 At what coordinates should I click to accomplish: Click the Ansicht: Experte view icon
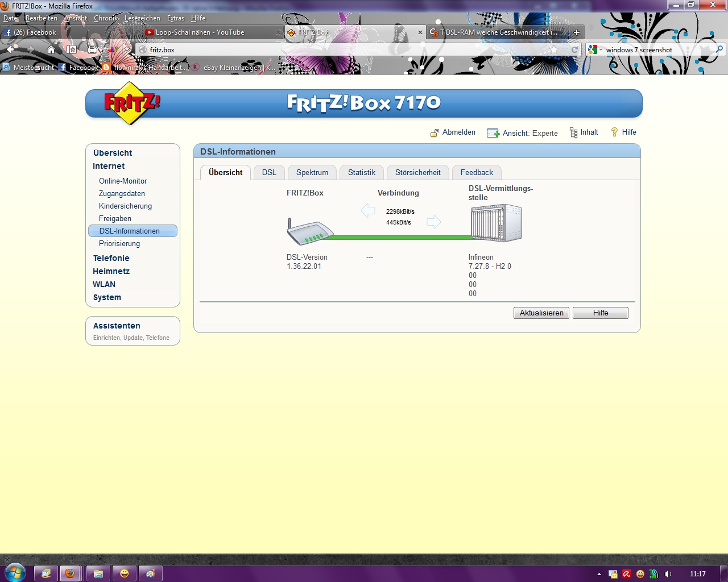[x=493, y=133]
